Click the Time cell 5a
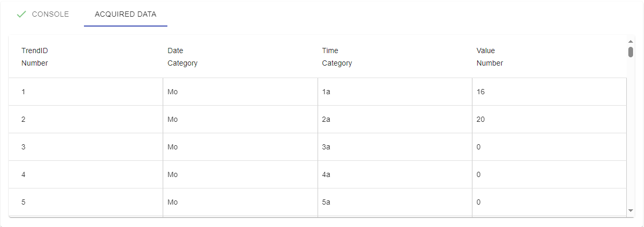This screenshot has height=227, width=644. (395, 202)
